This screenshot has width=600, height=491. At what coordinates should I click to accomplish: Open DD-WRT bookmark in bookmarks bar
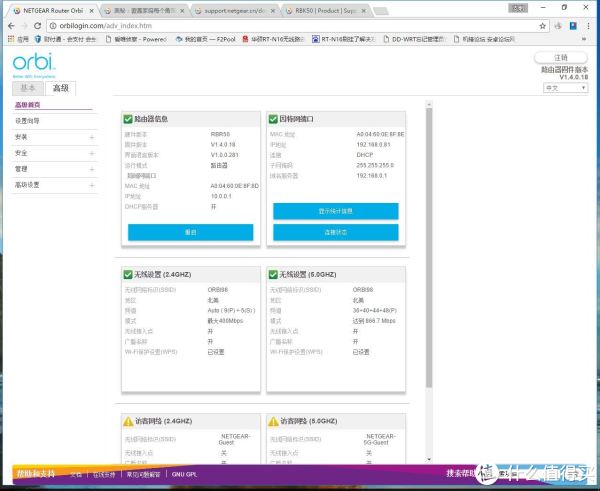click(x=414, y=39)
